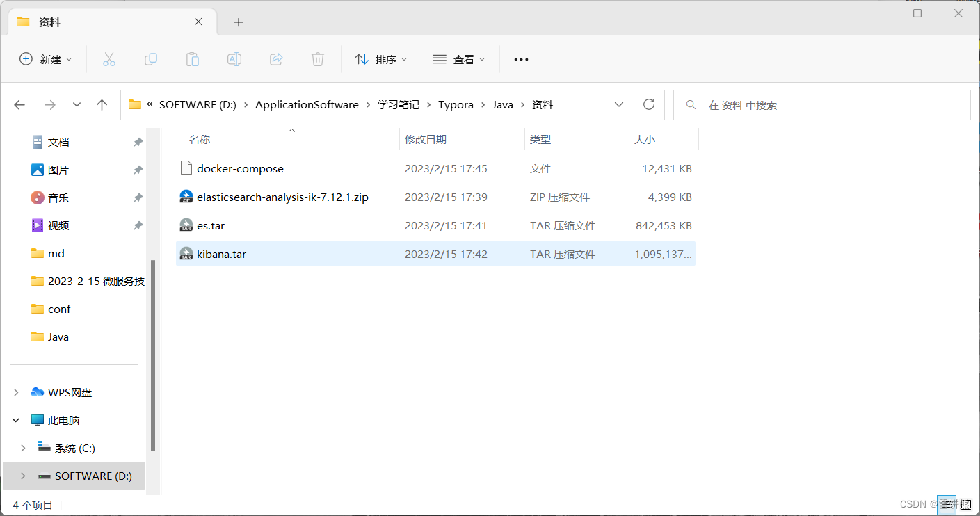Click the Pictures icon in sidebar
Viewport: 980px width, 516px height.
pyautogui.click(x=38, y=170)
